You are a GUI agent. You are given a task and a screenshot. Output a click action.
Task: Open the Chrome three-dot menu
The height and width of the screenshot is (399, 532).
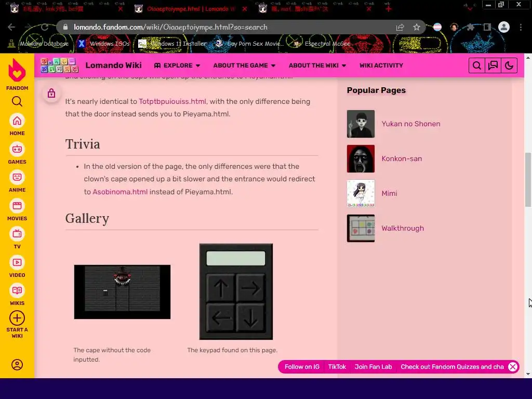tap(521, 27)
